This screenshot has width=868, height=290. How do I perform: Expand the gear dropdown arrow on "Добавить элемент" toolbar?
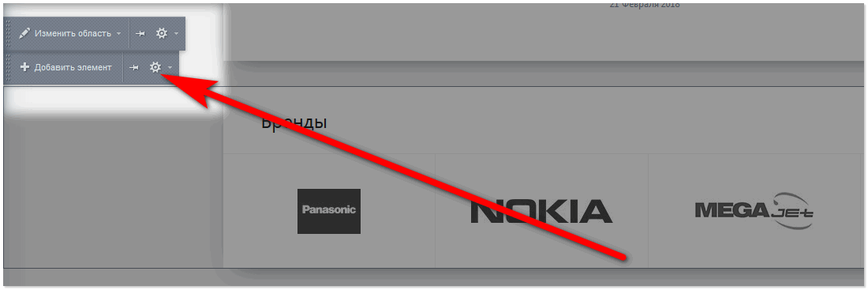[x=170, y=68]
